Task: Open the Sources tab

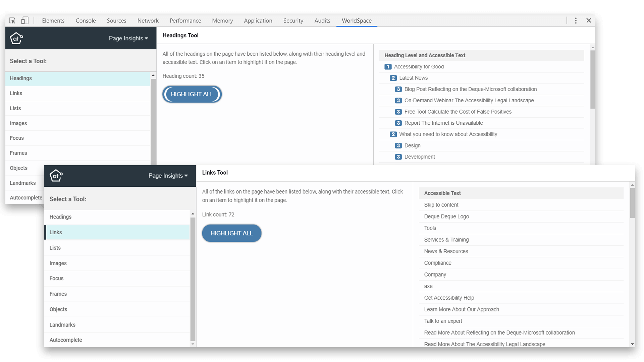Action: [x=116, y=21]
